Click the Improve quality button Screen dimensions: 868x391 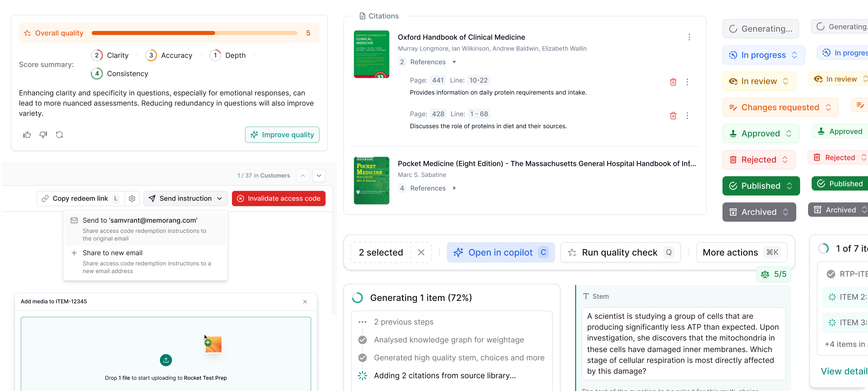(x=282, y=134)
